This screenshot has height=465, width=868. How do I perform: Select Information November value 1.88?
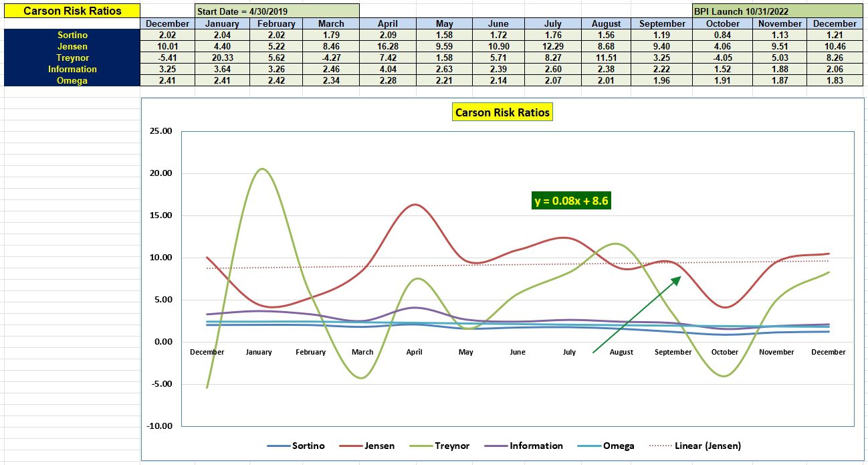(x=780, y=69)
